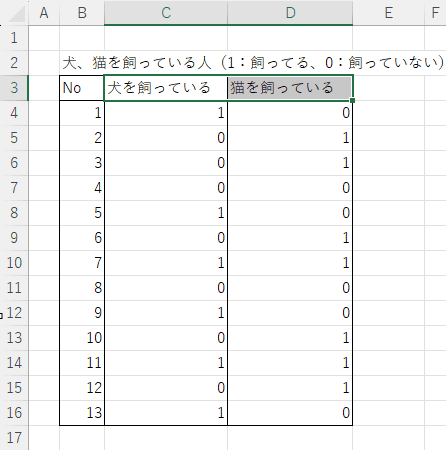Screen dimensions: 446x450
Task: Click the '犬を飼っている' header cell
Action: [x=166, y=88]
